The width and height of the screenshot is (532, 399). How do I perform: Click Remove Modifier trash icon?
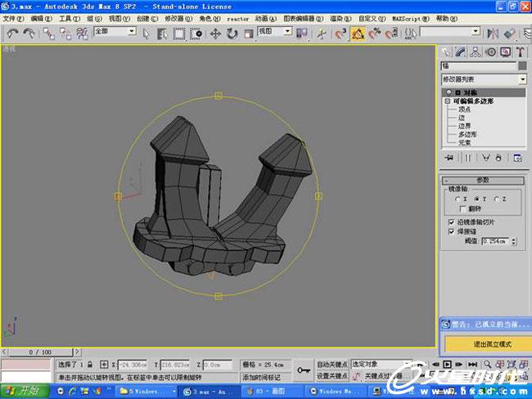point(498,158)
